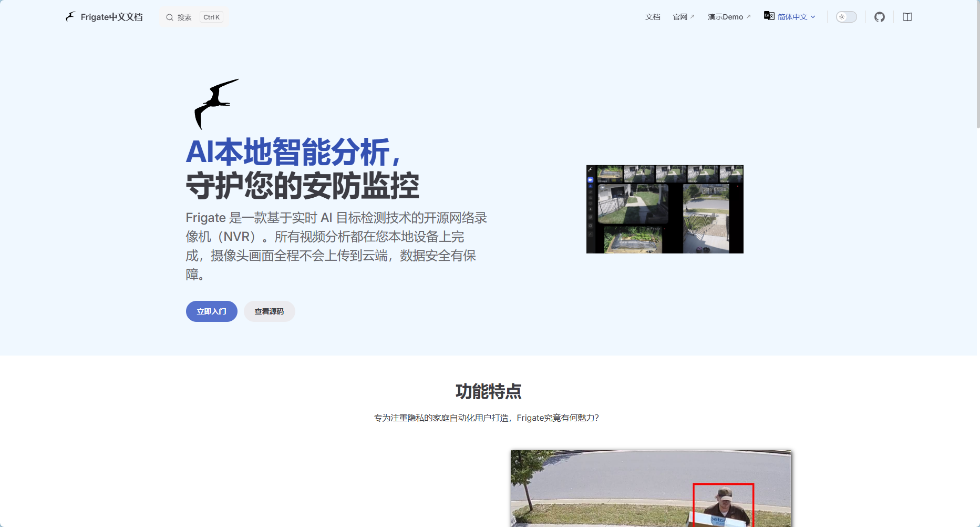Viewport: 980px width, 527px height.
Task: Click the Ctrl K shortcut badge
Action: pos(212,17)
